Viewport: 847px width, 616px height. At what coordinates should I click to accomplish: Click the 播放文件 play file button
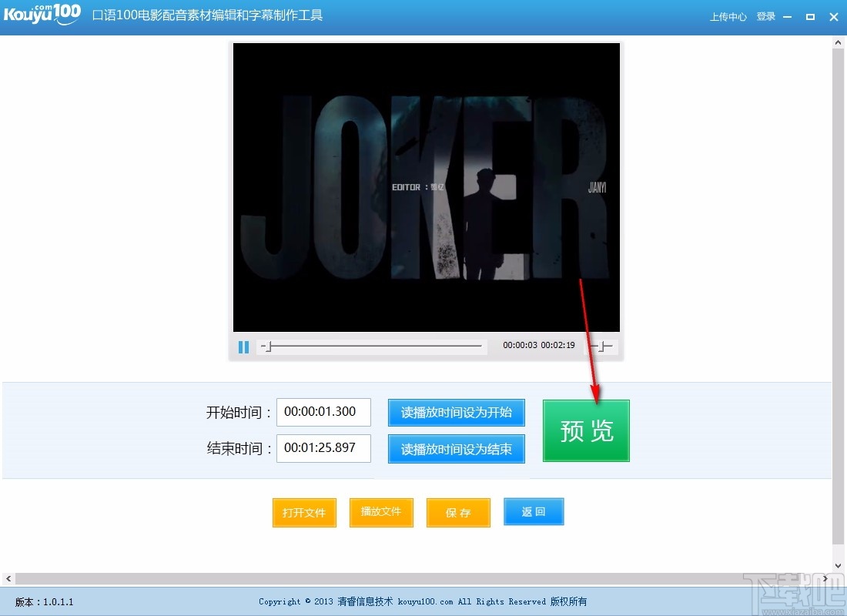pos(381,512)
